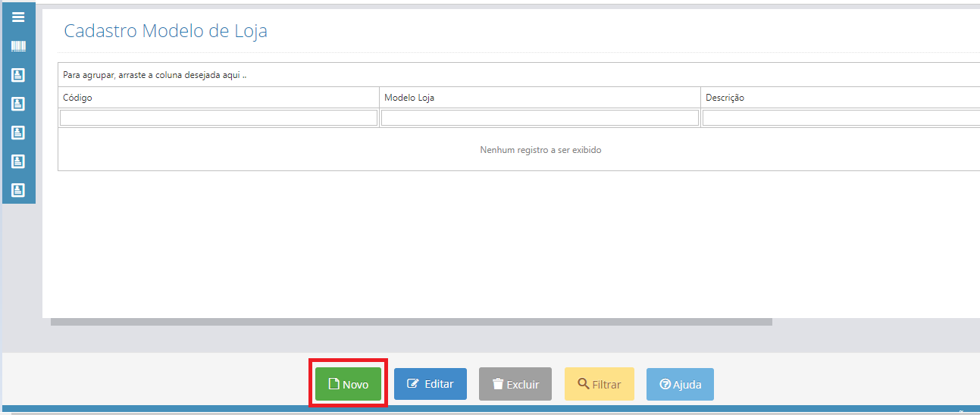The image size is (980, 415).
Task: Focus the filter field under Código
Action: [x=218, y=117]
